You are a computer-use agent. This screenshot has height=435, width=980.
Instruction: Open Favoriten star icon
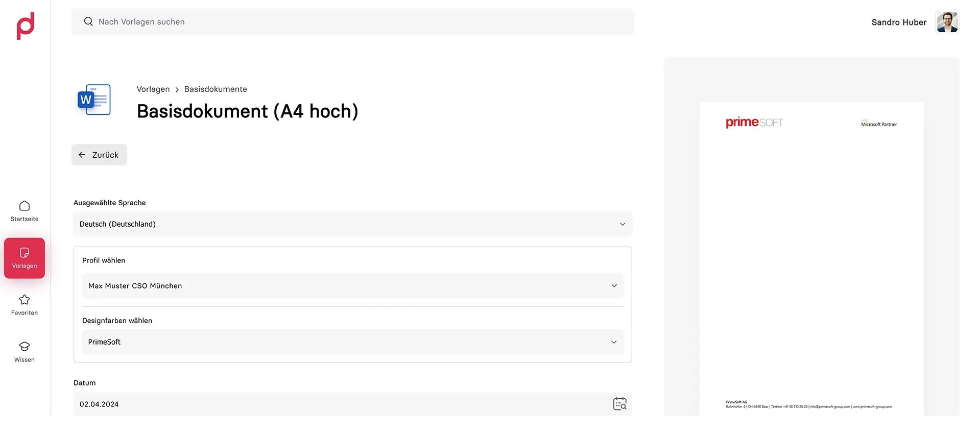click(x=25, y=300)
